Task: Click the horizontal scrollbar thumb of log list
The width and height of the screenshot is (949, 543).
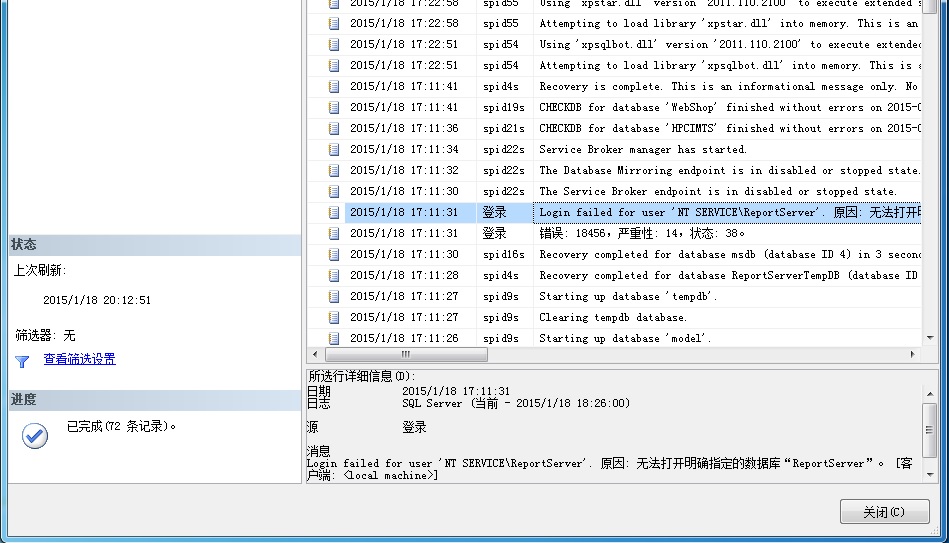Action: [x=406, y=354]
